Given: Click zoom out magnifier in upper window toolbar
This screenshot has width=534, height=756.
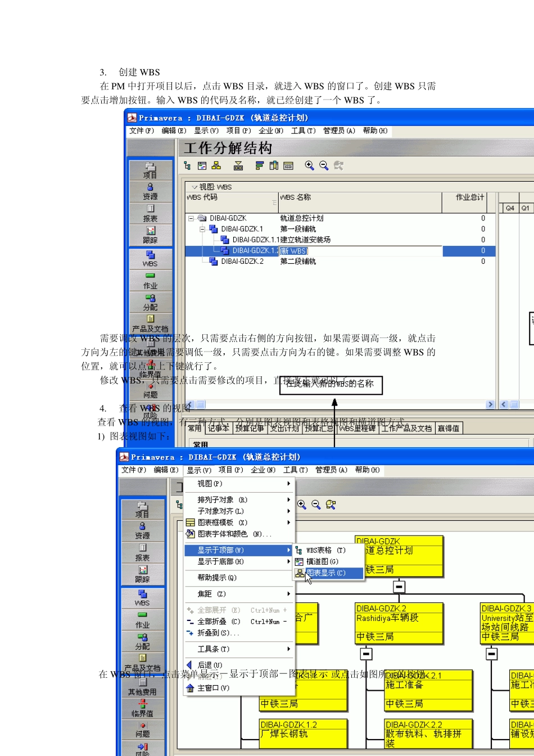Looking at the screenshot, I should click(324, 165).
